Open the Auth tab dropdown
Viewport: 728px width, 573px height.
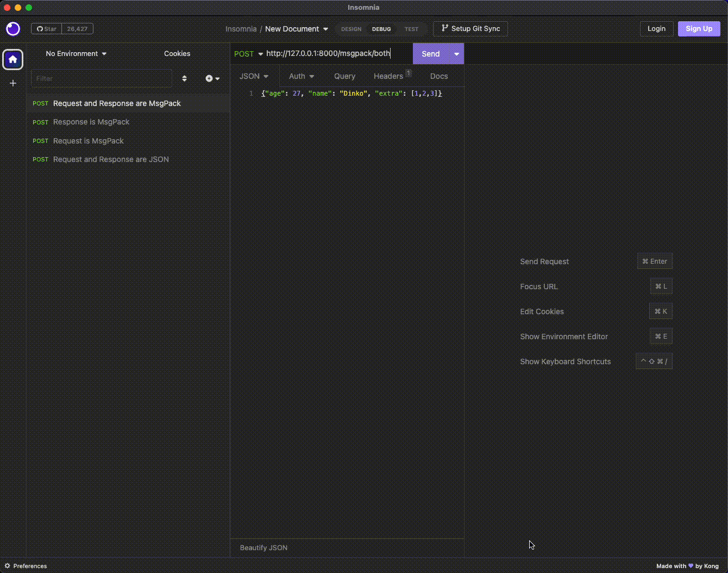click(x=302, y=76)
